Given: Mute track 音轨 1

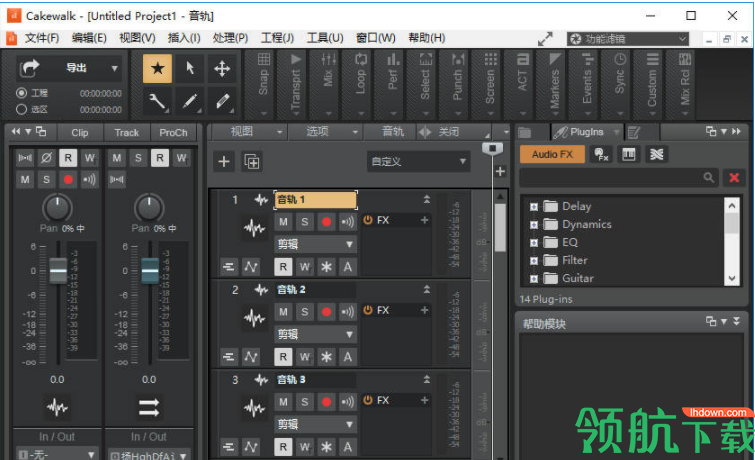Looking at the screenshot, I should pos(284,222).
